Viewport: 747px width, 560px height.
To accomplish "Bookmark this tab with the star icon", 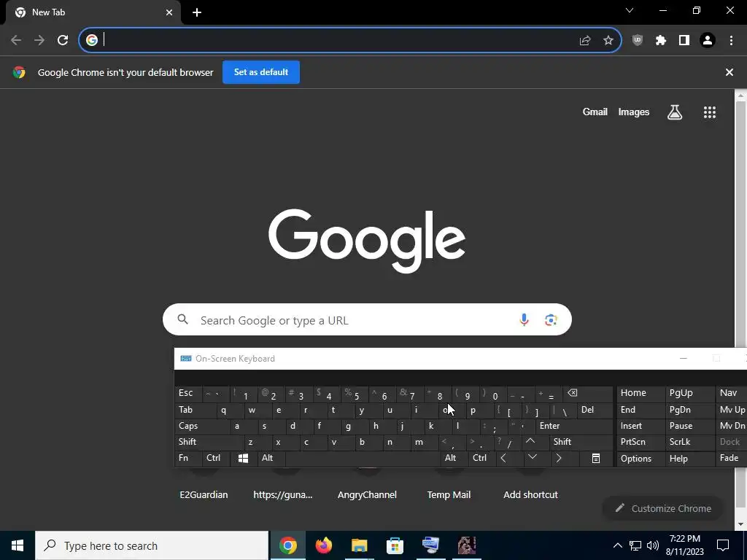I will click(608, 41).
